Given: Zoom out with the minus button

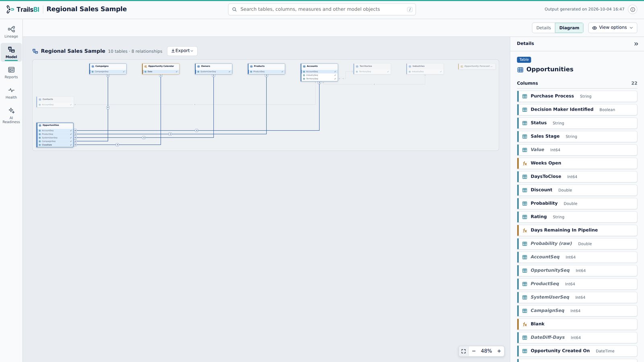Looking at the screenshot, I should (474, 351).
